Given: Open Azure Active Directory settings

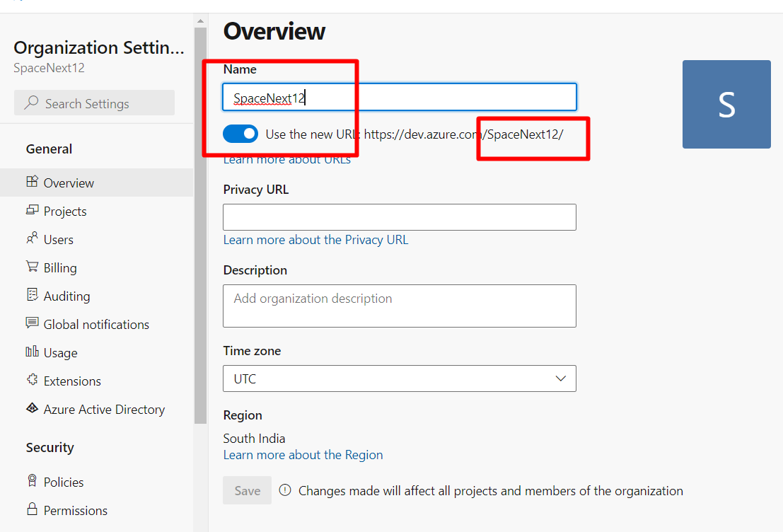Looking at the screenshot, I should [96, 410].
